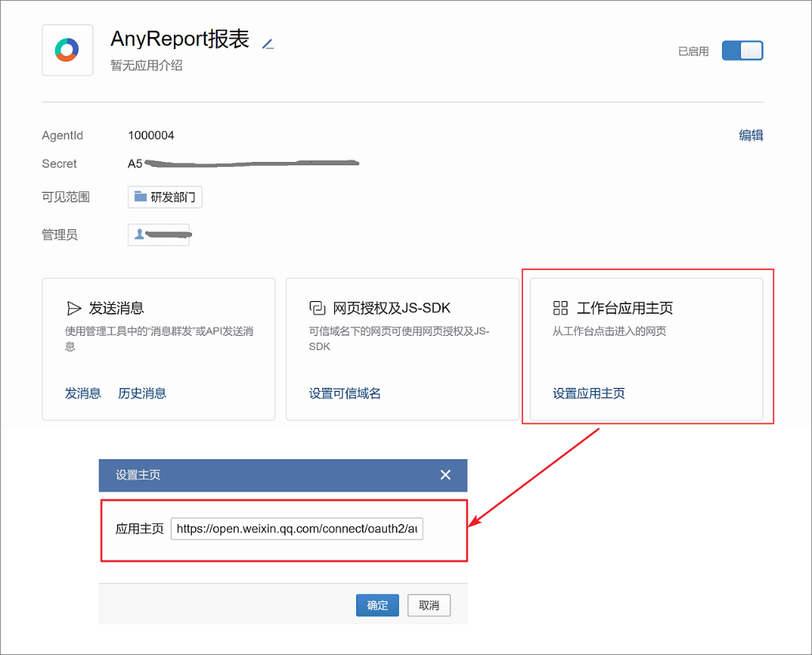This screenshot has height=655, width=812.
Task: Confirm with the 确定 button
Action: tap(378, 605)
